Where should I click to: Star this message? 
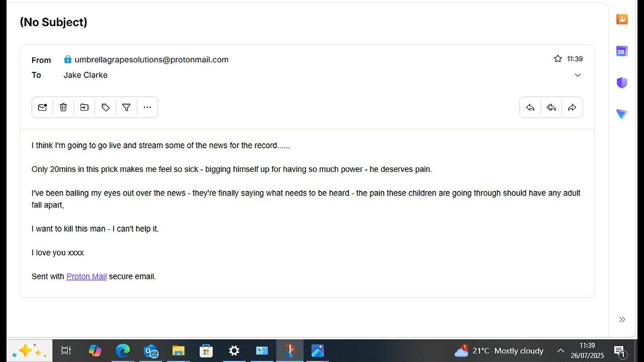tap(557, 59)
